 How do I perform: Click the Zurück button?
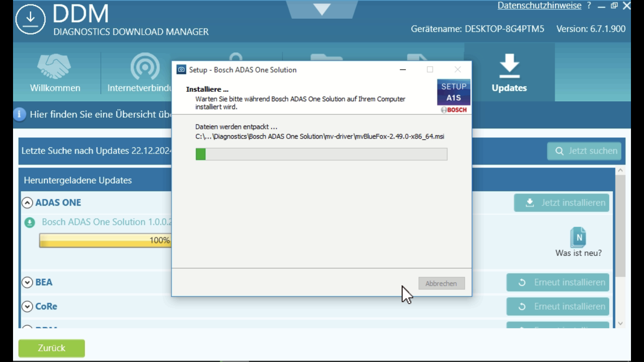(x=52, y=348)
